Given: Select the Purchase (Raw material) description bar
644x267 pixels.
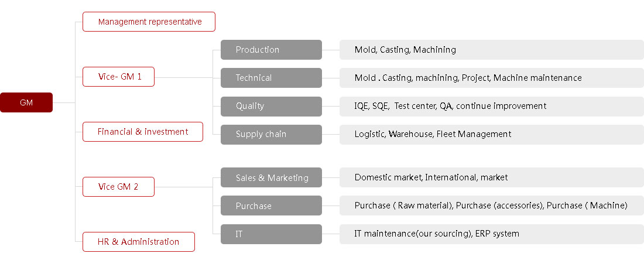Looking at the screenshot, I should tap(492, 206).
